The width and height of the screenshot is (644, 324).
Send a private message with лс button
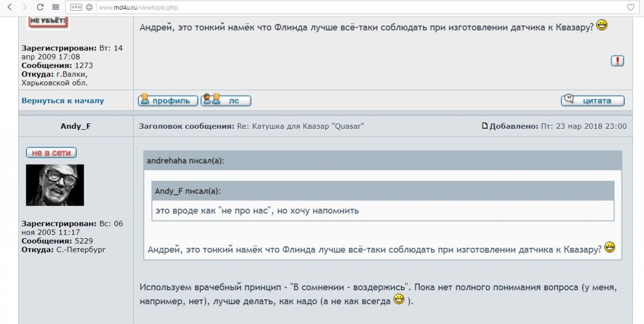coord(226,100)
